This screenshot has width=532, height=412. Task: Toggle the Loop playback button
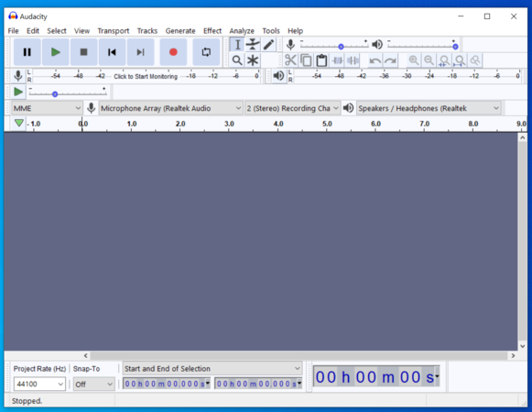point(206,52)
